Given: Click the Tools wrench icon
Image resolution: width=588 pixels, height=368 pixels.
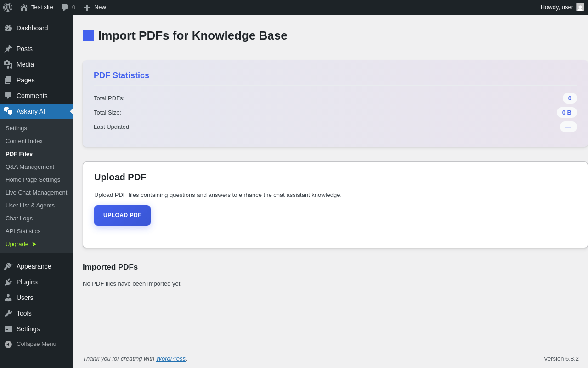Looking at the screenshot, I should tap(8, 313).
